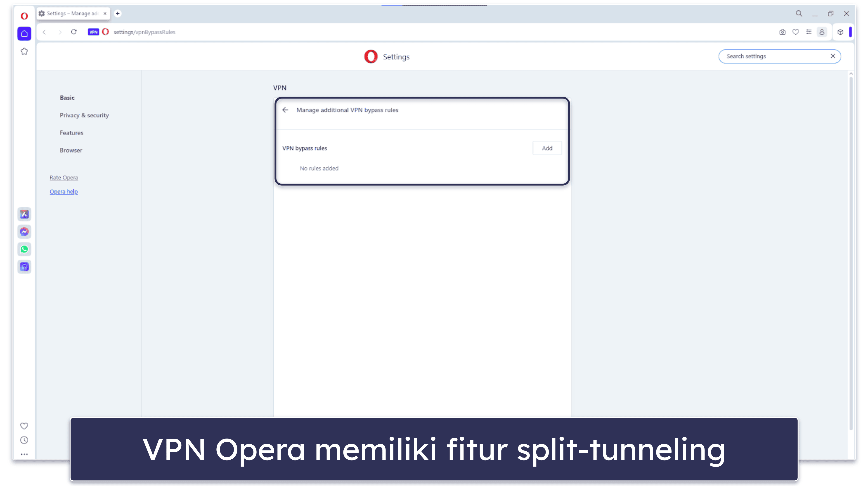Close the Settings tab
This screenshot has height=486, width=868.
tap(105, 14)
